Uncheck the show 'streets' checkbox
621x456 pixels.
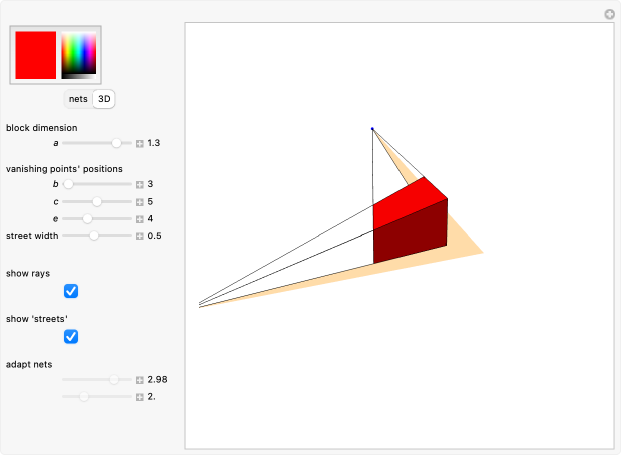[71, 337]
